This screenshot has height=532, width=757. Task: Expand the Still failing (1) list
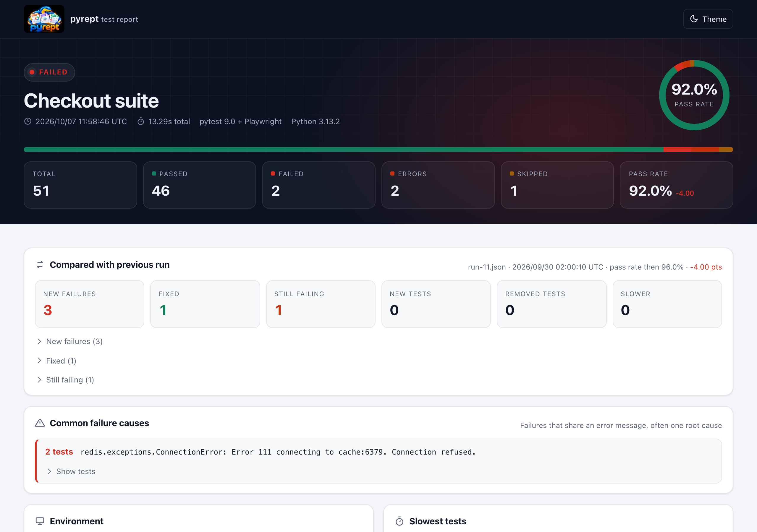click(65, 380)
